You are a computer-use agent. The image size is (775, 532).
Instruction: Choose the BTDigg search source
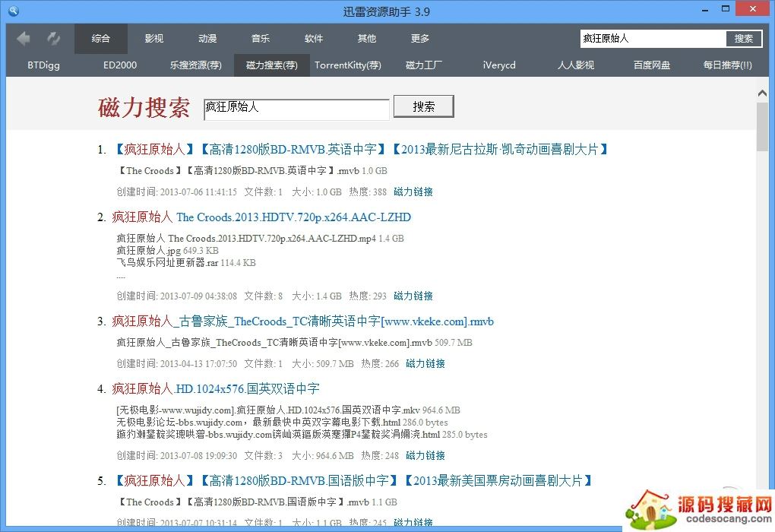point(43,65)
